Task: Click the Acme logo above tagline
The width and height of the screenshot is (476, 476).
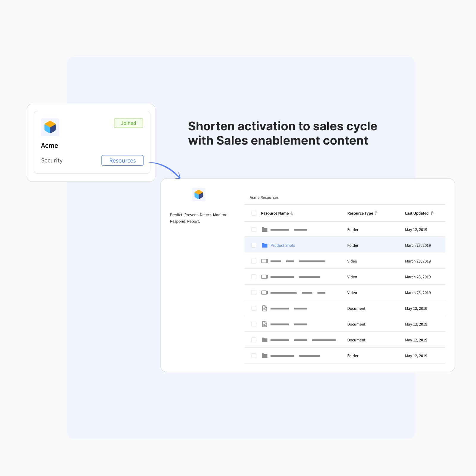Action: click(199, 195)
